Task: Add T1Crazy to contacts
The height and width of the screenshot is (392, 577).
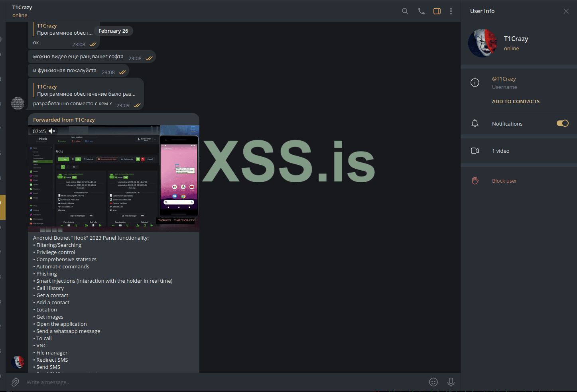Action: click(x=516, y=102)
